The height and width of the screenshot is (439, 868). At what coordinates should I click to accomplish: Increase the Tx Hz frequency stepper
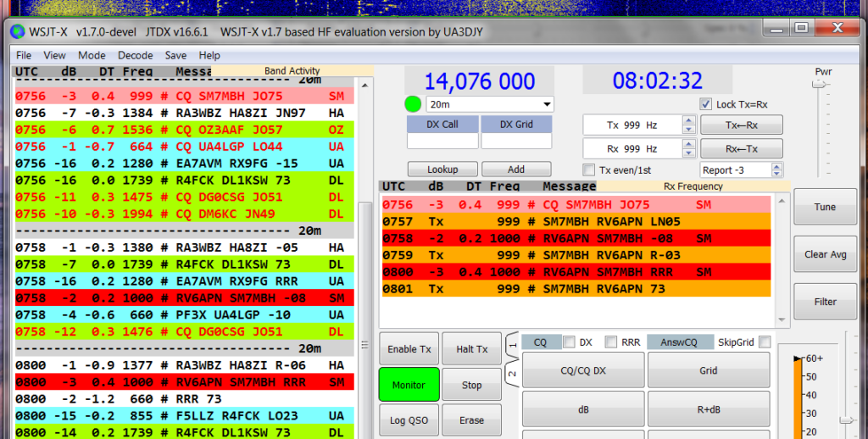point(688,120)
